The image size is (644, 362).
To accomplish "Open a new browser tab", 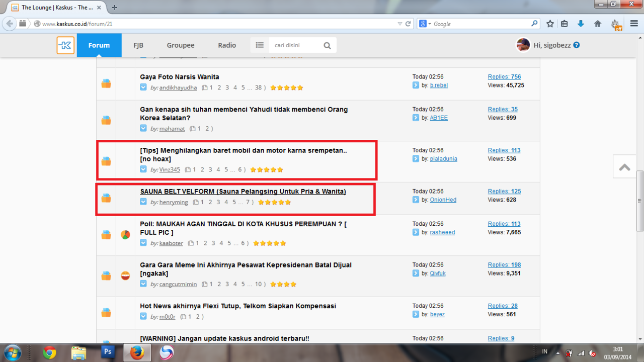I will click(115, 8).
